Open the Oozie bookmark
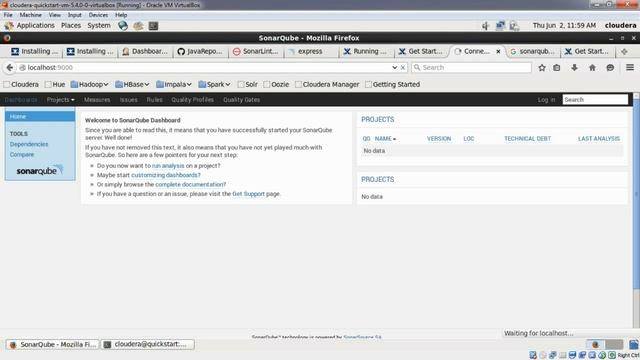The height and width of the screenshot is (360, 640). tap(276, 84)
